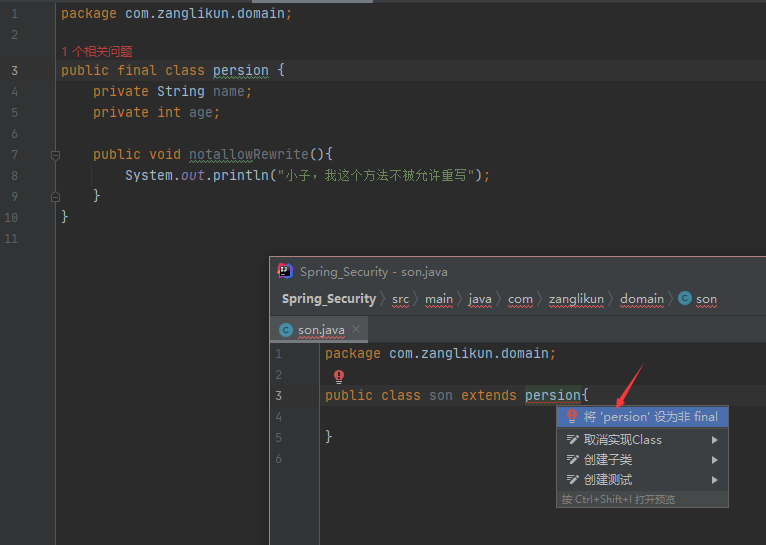Expand the 创建测试 submenu arrow
The image size is (766, 545).
[715, 480]
